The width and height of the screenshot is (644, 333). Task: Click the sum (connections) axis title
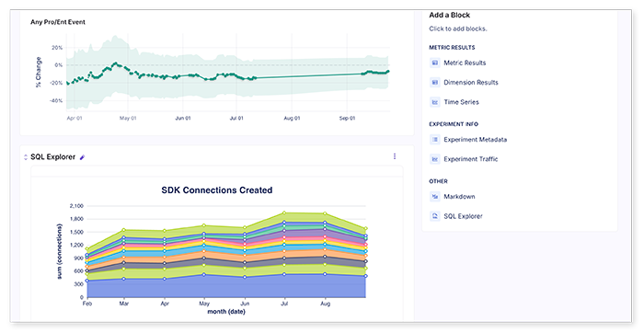60,252
